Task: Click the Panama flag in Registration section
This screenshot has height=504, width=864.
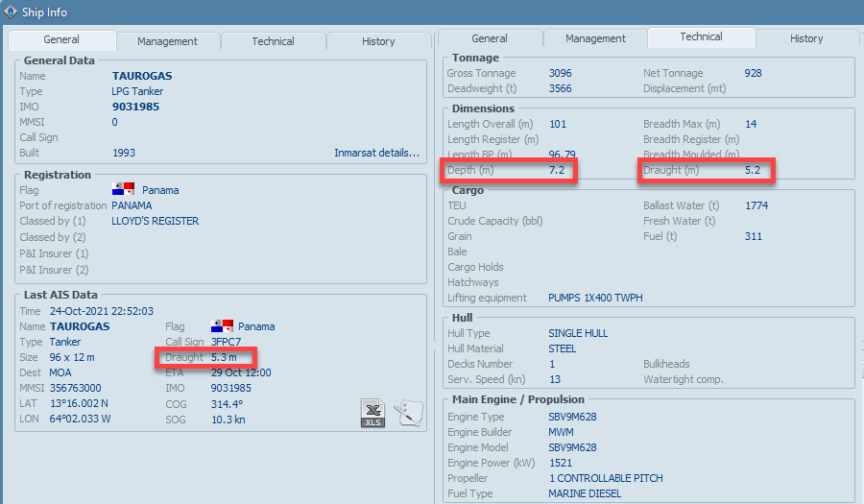Action: (x=123, y=189)
